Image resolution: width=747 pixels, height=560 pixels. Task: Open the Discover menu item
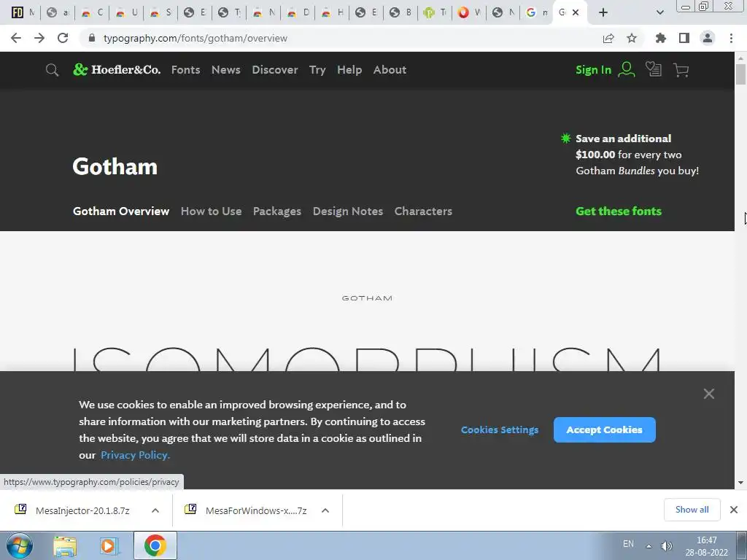click(275, 70)
